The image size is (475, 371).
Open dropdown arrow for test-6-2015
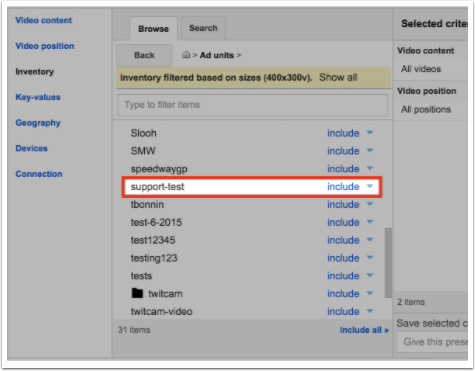[x=370, y=222]
